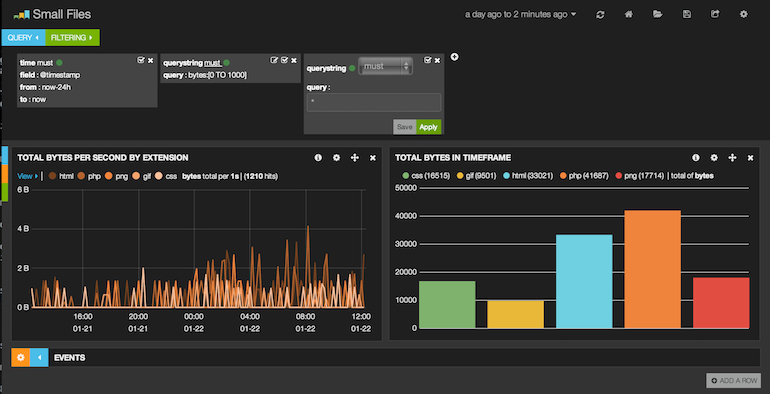
Task: Select php (41687) legend entry
Action: coord(584,176)
